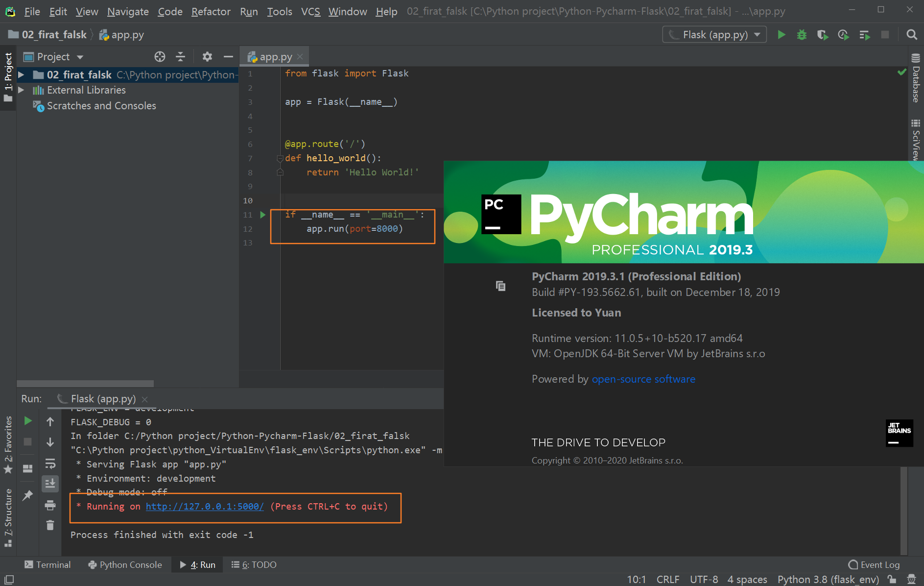Click stop icon in Run panel
This screenshot has width=924, height=586.
tap(28, 442)
